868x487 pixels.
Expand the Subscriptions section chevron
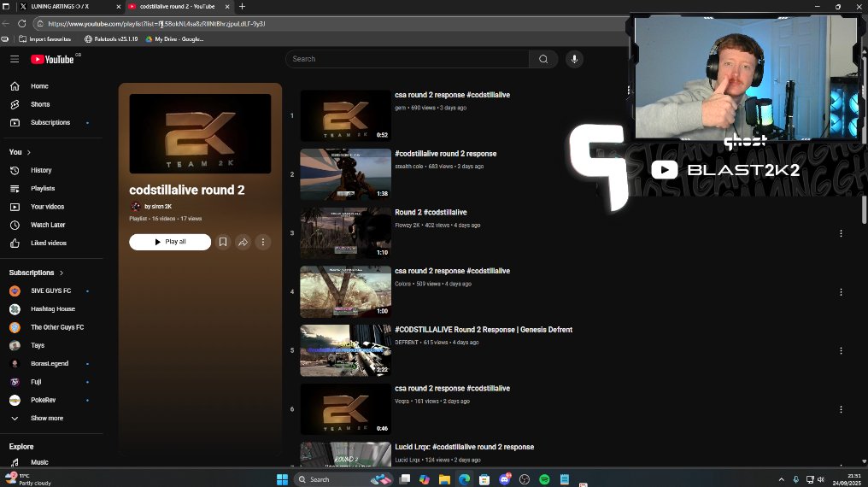[62, 273]
